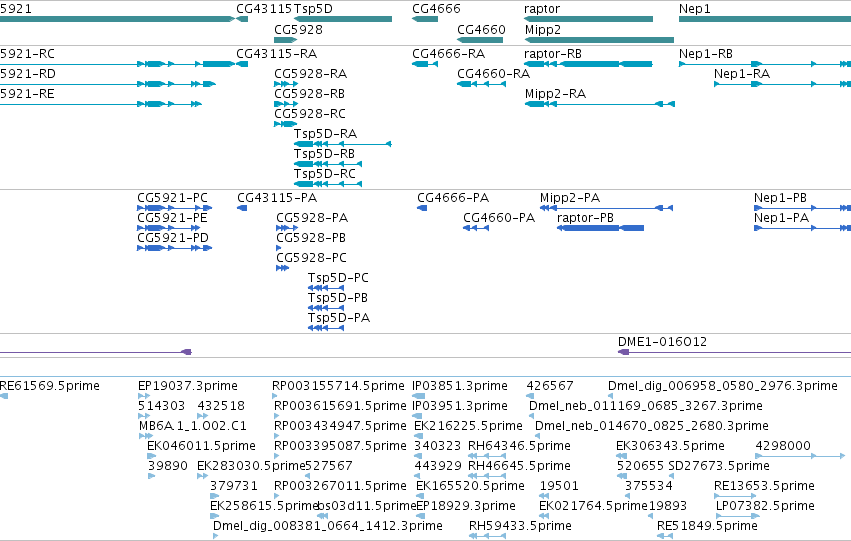The height and width of the screenshot is (541, 851).
Task: Click the LP07382.5prime label
Action: click(765, 506)
